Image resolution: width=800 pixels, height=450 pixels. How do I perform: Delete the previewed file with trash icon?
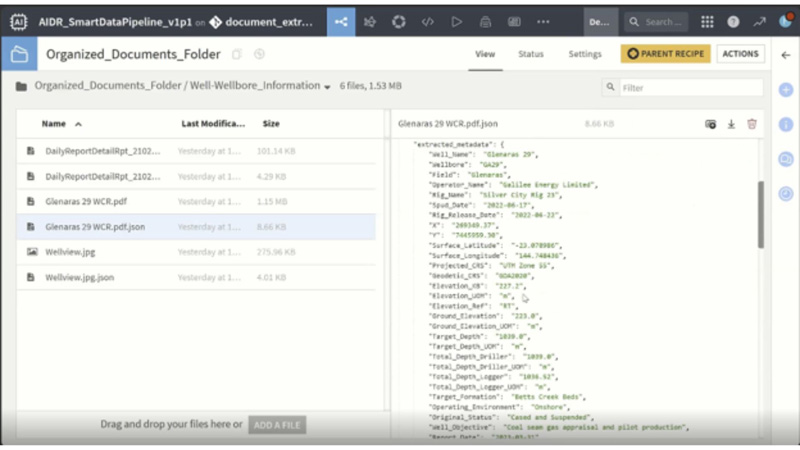(x=752, y=124)
